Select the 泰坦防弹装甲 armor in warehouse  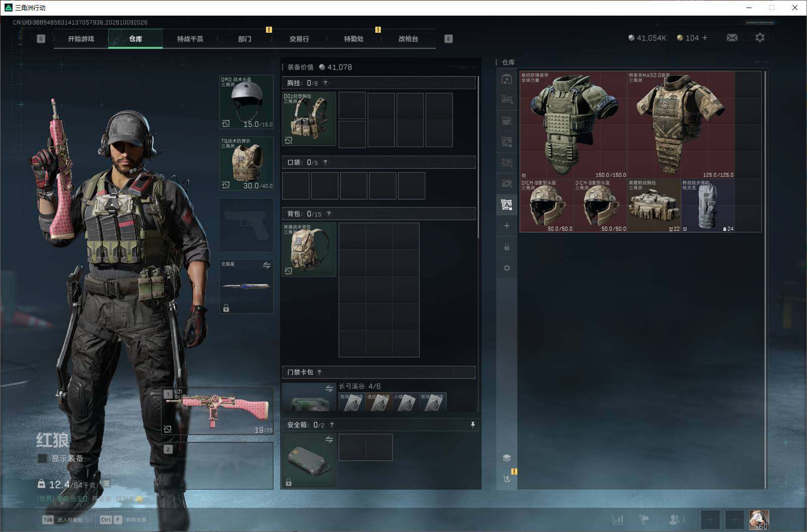(573, 124)
